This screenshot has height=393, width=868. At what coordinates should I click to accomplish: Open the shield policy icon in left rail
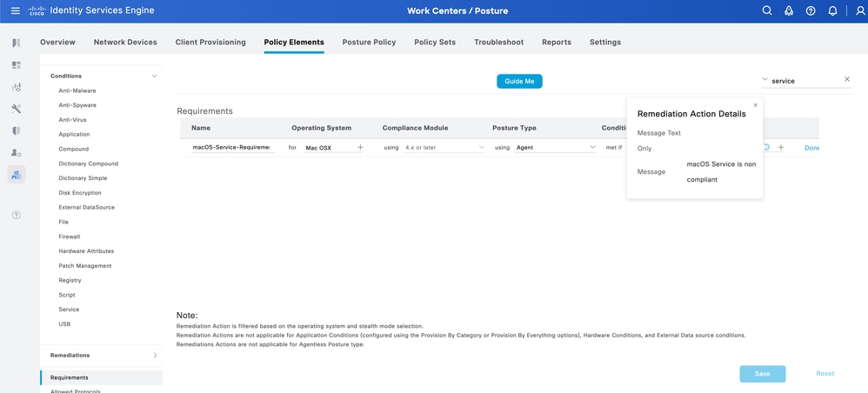pos(16,131)
